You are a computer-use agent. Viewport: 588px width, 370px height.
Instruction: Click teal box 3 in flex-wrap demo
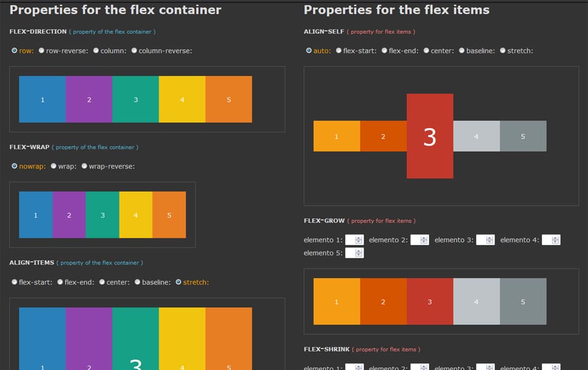coord(102,215)
